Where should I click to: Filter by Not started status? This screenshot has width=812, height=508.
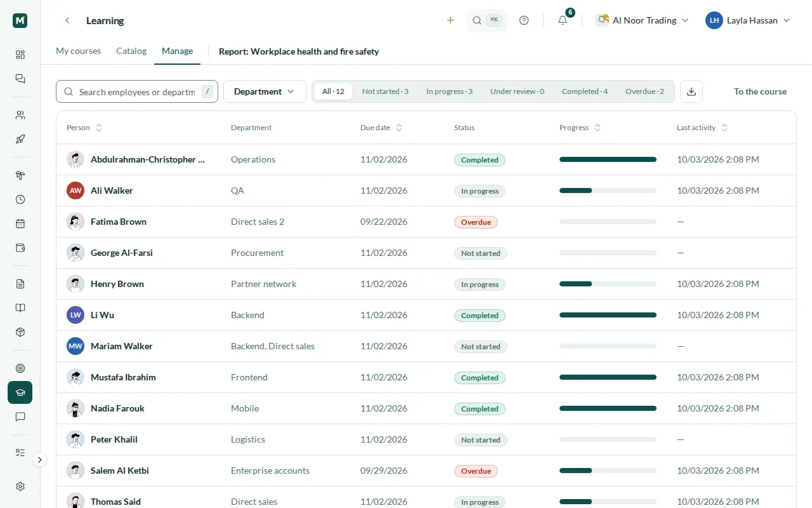[x=385, y=91]
